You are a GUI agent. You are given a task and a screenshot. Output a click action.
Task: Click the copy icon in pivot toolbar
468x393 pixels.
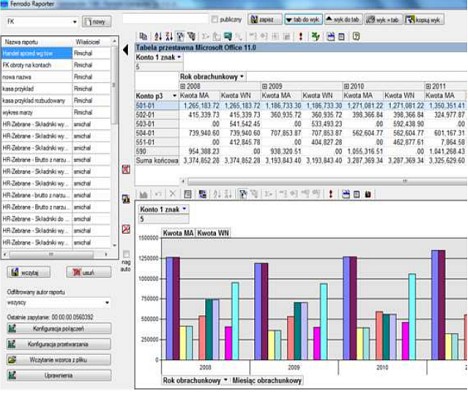pos(143,36)
